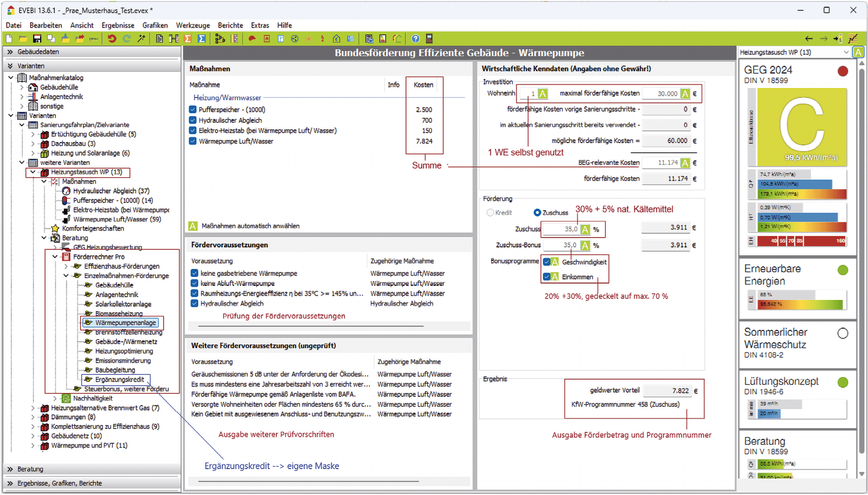Expand the Effizienzhaus-Förderungen tree node
Viewport: 868px width, 495px height.
click(x=66, y=266)
